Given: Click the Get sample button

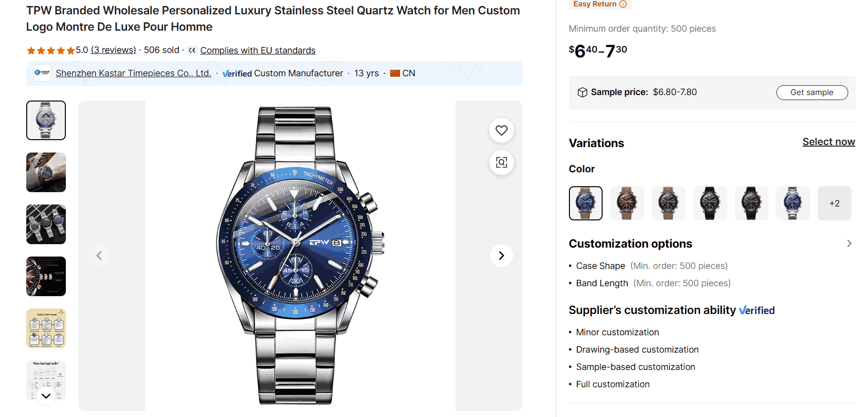Looking at the screenshot, I should [812, 92].
